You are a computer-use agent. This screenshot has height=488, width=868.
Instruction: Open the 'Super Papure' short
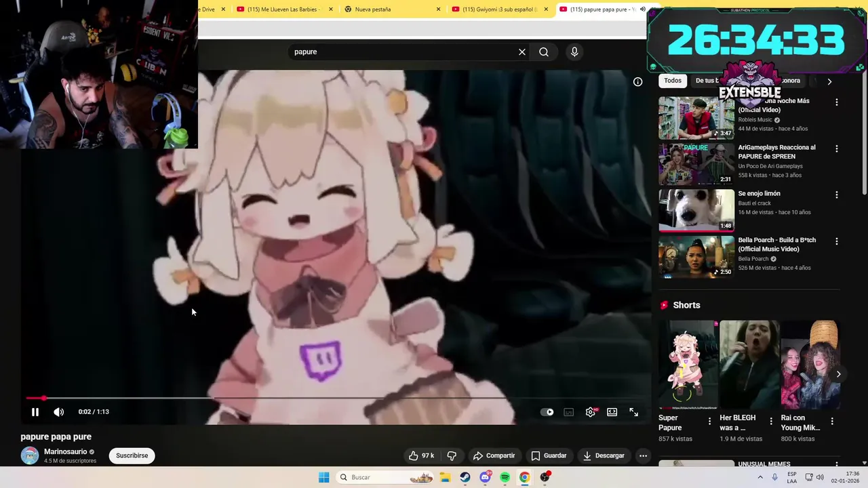(x=688, y=365)
